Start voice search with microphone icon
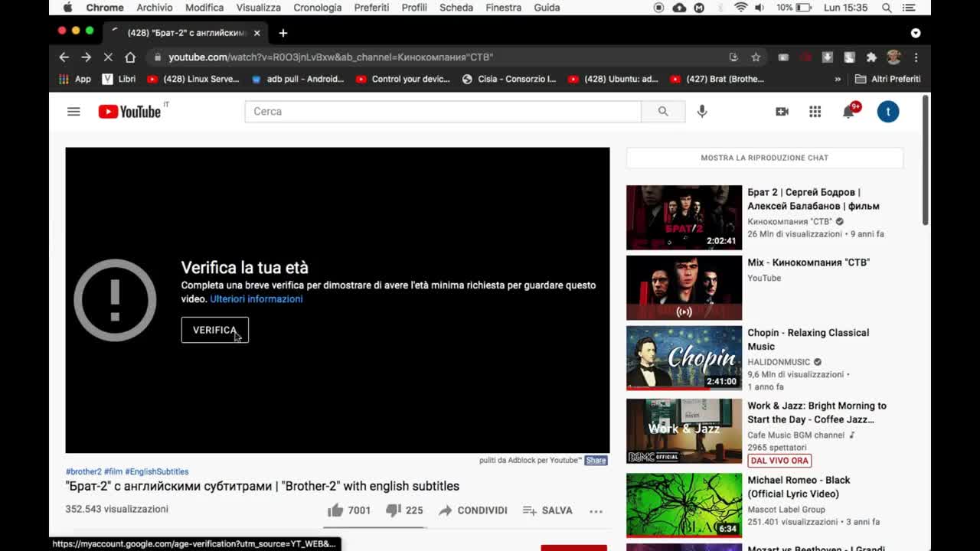Image resolution: width=980 pixels, height=551 pixels. click(x=702, y=112)
